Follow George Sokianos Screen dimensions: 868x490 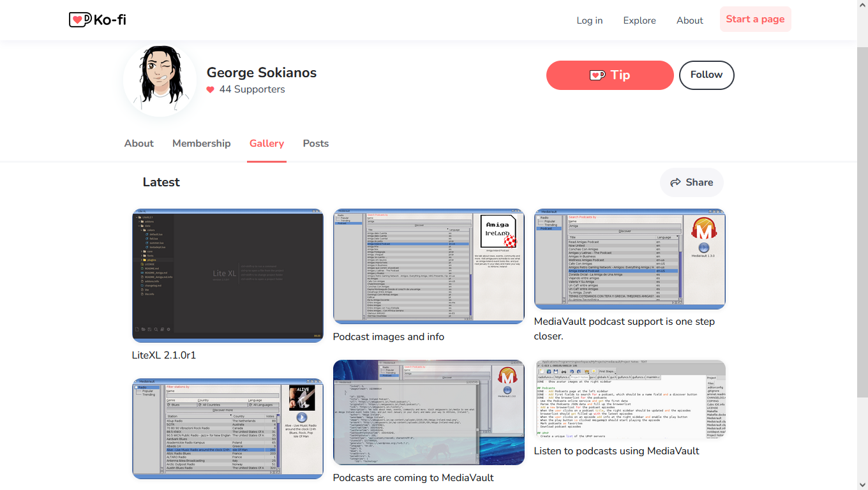pyautogui.click(x=706, y=75)
